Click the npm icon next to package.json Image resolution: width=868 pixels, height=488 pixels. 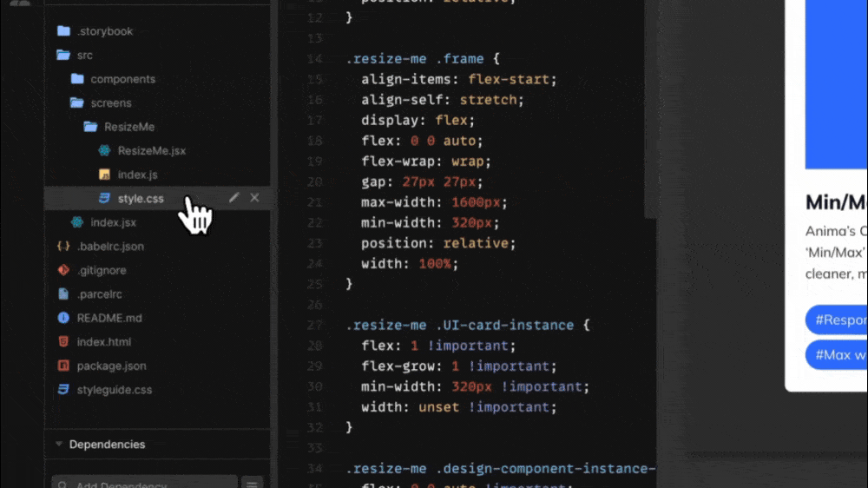point(63,366)
